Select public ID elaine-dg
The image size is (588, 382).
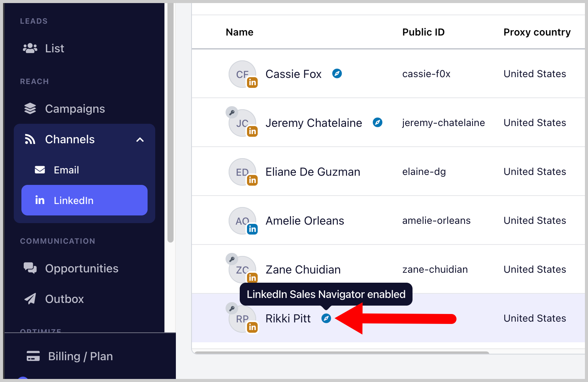point(424,172)
